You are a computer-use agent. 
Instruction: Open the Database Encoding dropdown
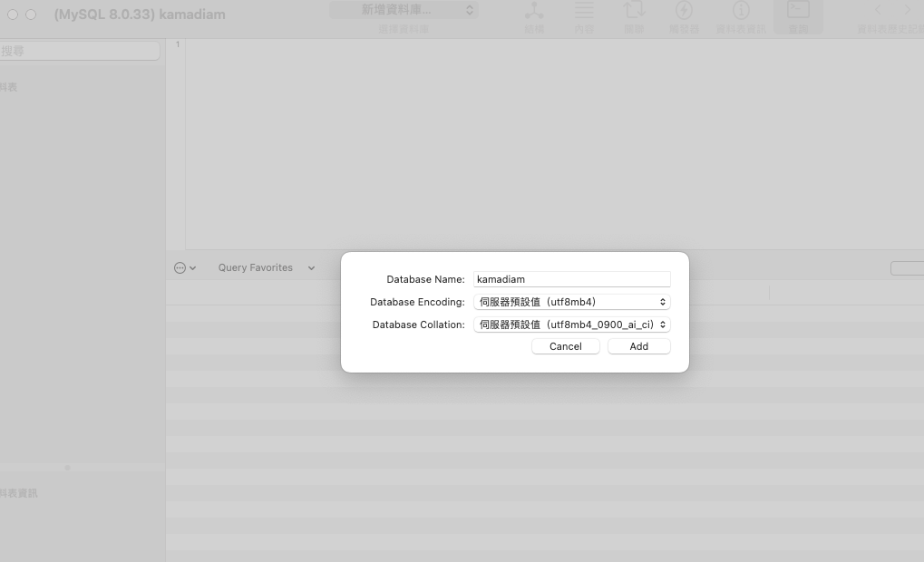571,302
